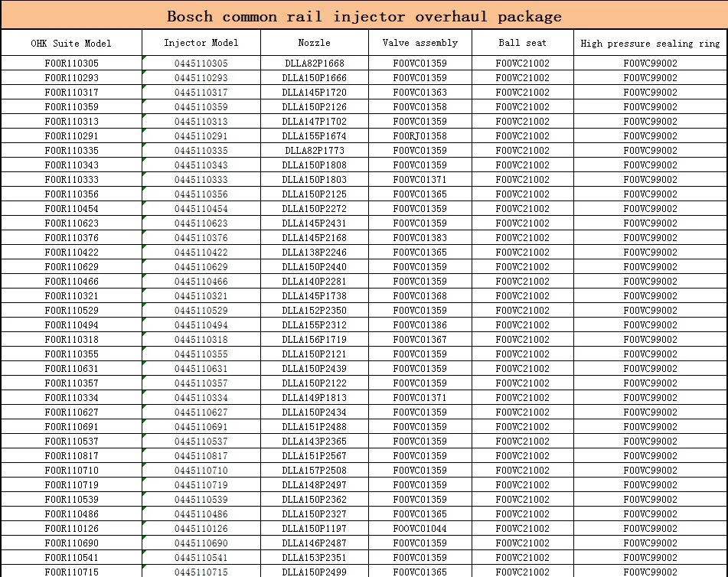Viewport: 728px width, 577px height.
Task: Select nozzle cell DLLA82P1773
Action: (315, 151)
